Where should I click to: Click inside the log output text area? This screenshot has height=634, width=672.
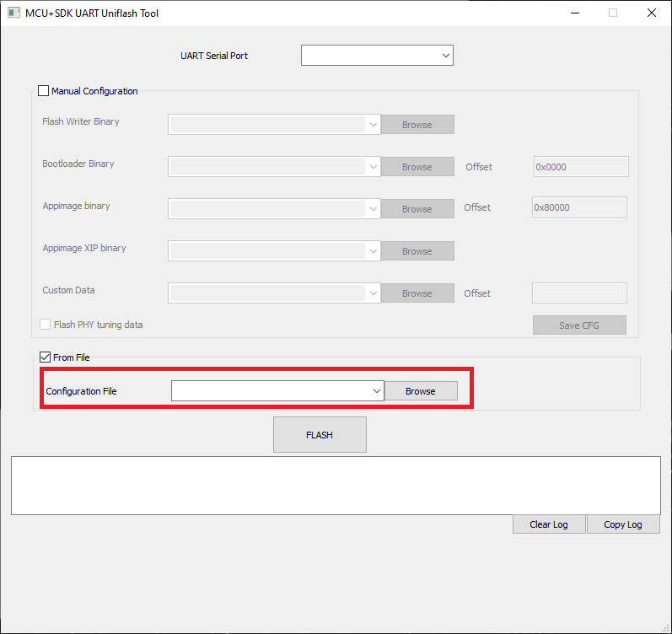(x=336, y=485)
